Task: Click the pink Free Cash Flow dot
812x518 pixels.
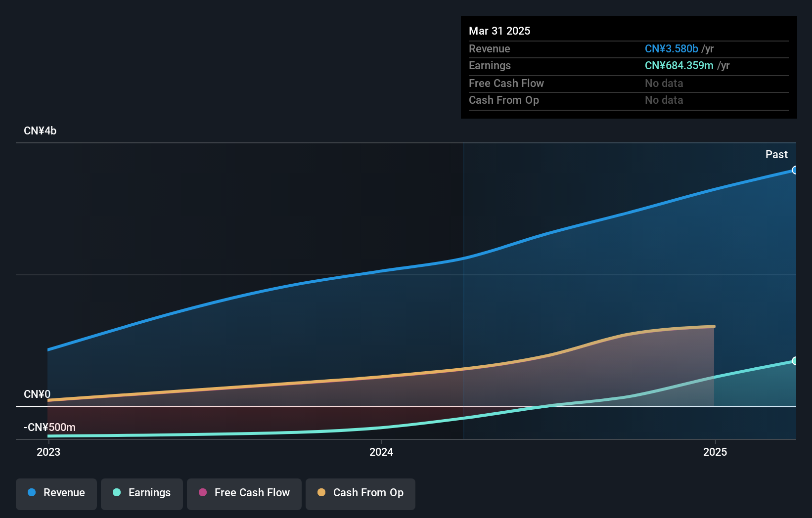Action: click(203, 492)
